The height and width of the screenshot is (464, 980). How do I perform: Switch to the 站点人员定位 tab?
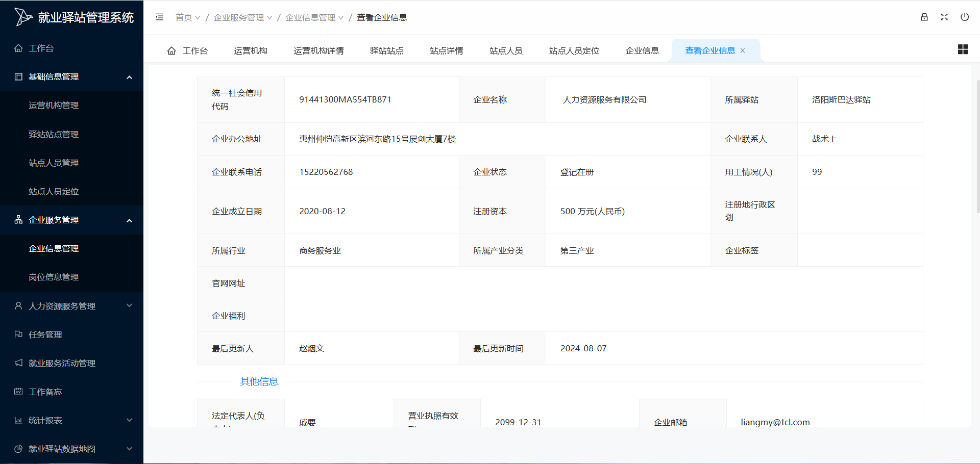[574, 50]
